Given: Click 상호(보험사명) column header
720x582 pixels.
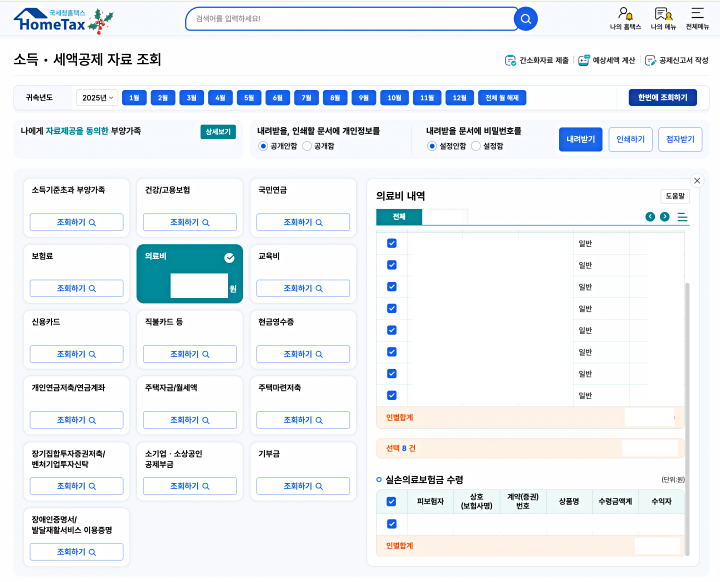Looking at the screenshot, I should [476, 502].
